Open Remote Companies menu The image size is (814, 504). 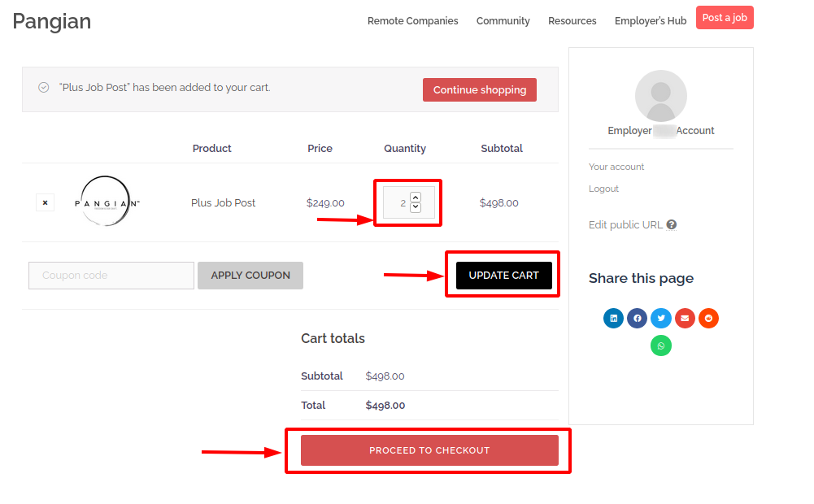[413, 21]
